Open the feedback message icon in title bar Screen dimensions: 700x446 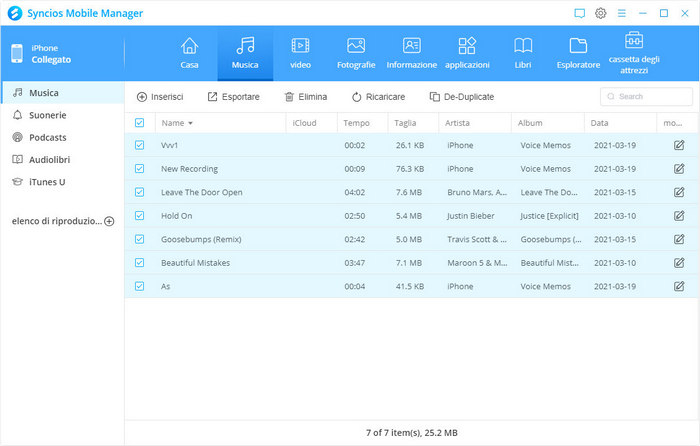point(579,13)
